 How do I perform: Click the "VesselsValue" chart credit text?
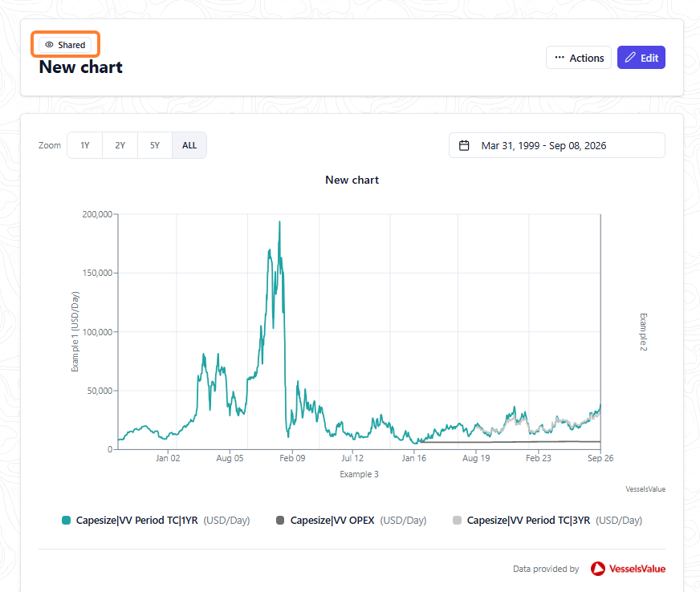pos(645,489)
